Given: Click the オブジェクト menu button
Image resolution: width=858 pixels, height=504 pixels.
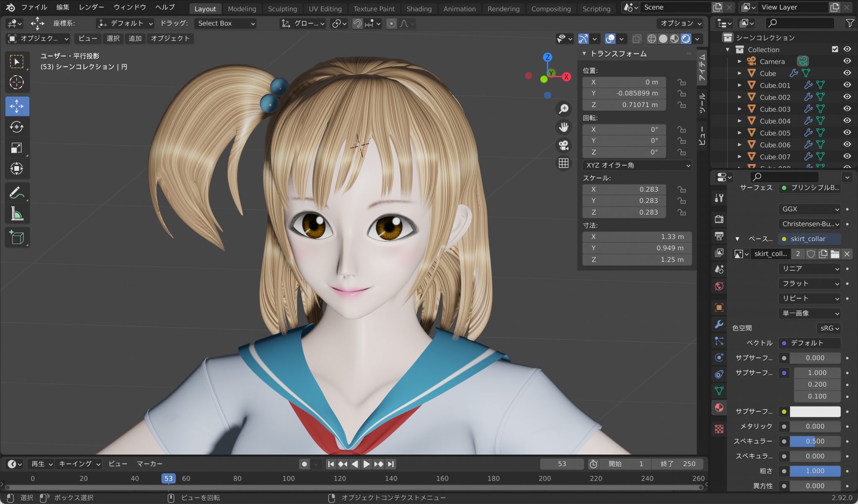Looking at the screenshot, I should pyautogui.click(x=170, y=39).
